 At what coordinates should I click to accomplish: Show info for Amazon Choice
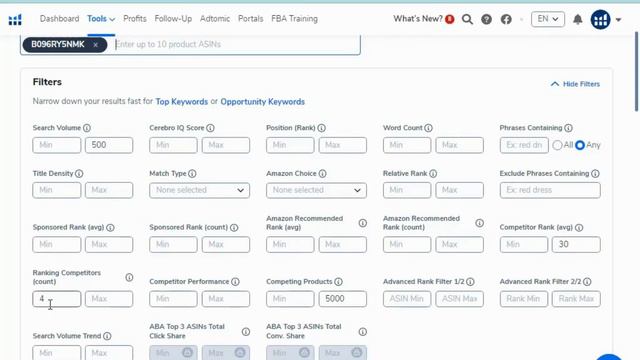point(322,174)
